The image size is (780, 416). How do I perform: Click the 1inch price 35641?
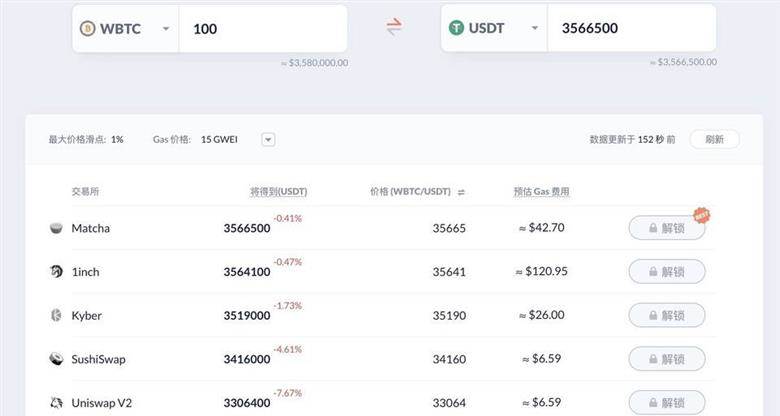tap(449, 272)
